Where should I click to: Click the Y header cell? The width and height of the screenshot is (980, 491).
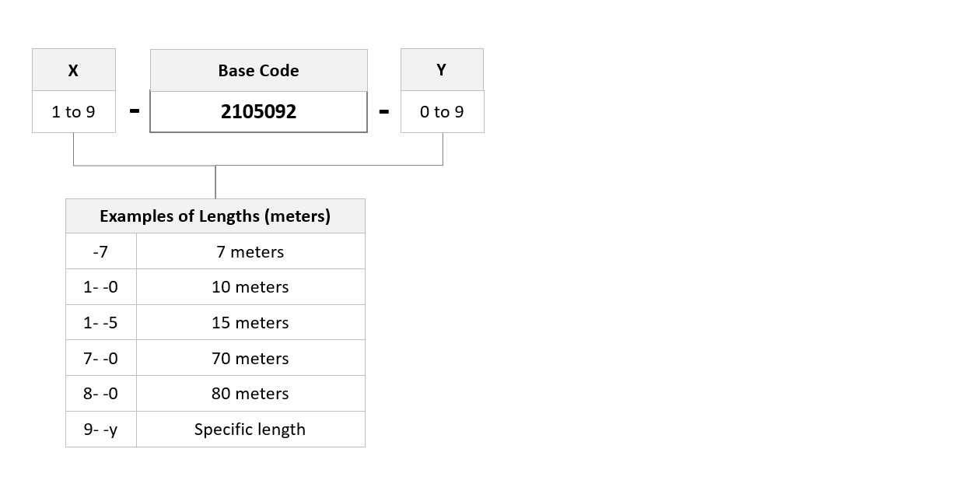pyautogui.click(x=442, y=70)
